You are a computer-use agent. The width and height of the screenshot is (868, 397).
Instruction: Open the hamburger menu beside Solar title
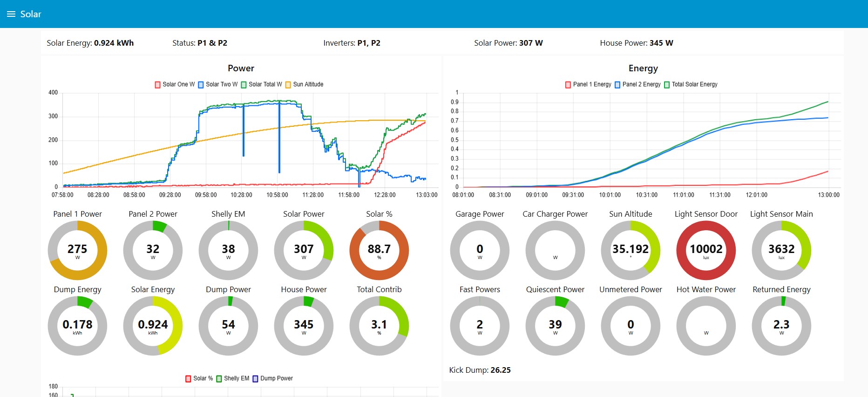tap(11, 14)
